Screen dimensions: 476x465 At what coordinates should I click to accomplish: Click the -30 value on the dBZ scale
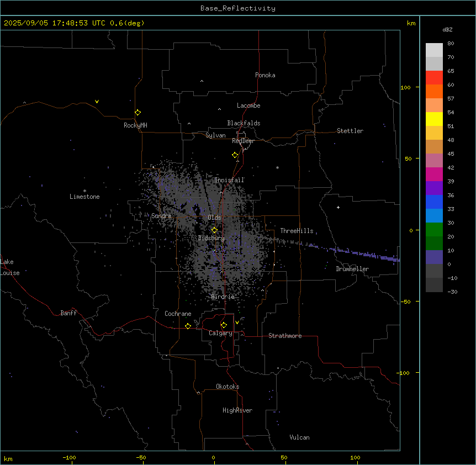click(x=452, y=292)
